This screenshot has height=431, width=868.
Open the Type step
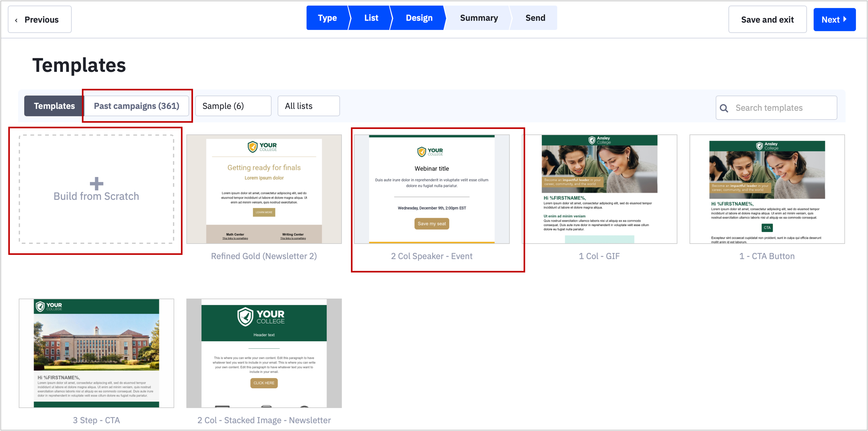pyautogui.click(x=327, y=18)
